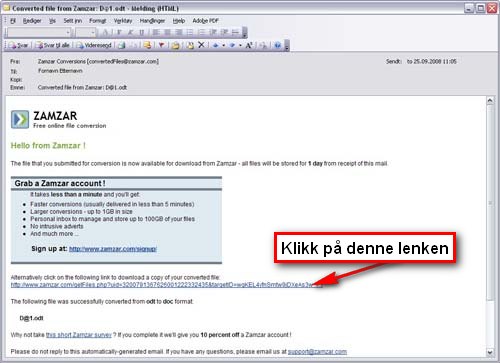Click the blue Help question icon
This screenshot has height=363, width=500.
click(x=278, y=45)
